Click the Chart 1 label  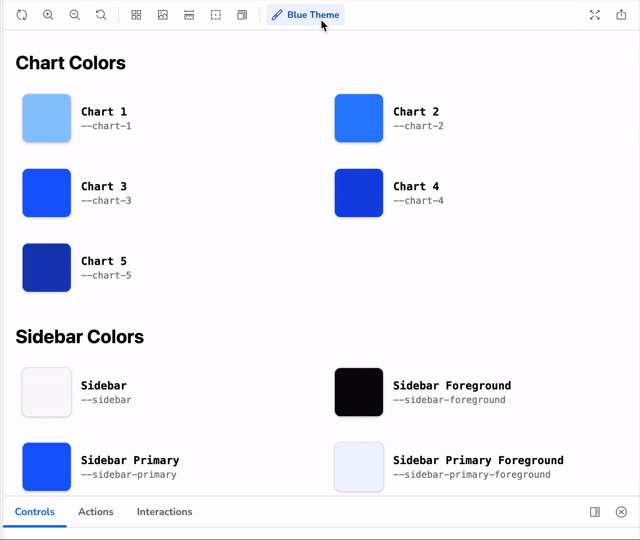[x=104, y=112]
